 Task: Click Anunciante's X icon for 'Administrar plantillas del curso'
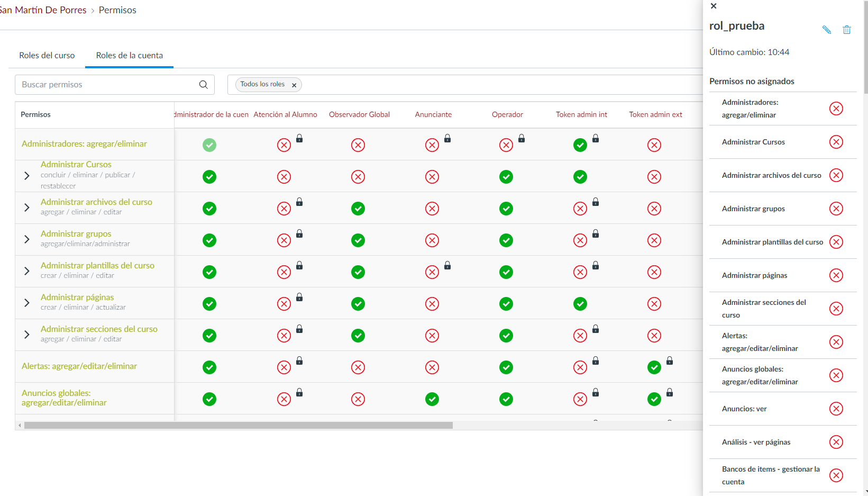pyautogui.click(x=432, y=272)
